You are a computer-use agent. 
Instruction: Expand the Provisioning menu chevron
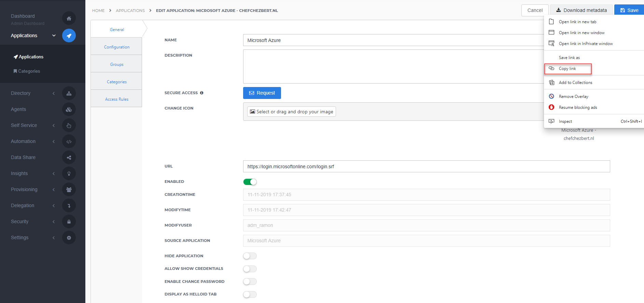(54, 190)
